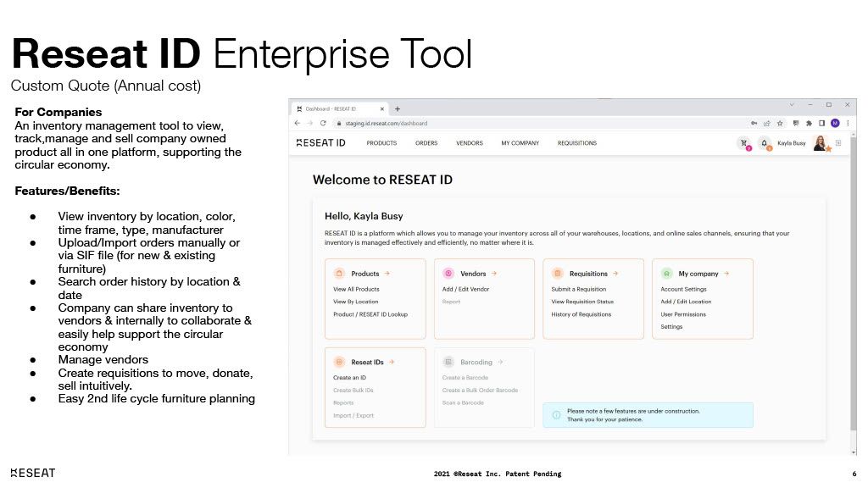
Task: Click the arrow next to Requisitions heading
Action: tap(615, 274)
